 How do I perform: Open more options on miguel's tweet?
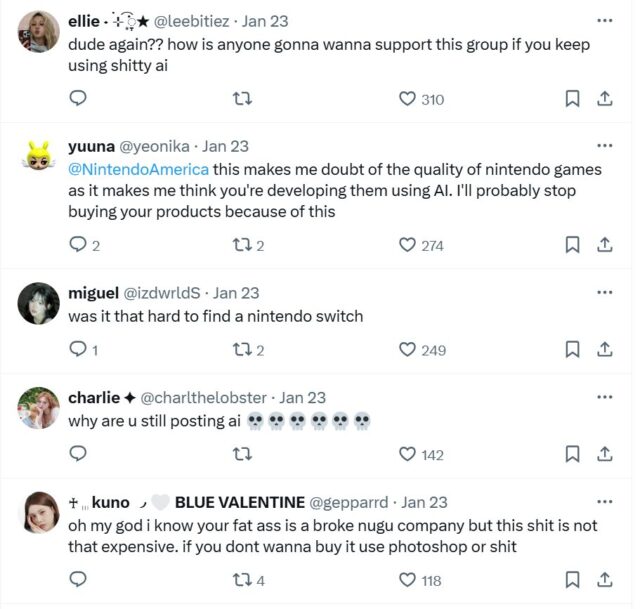pos(604,292)
